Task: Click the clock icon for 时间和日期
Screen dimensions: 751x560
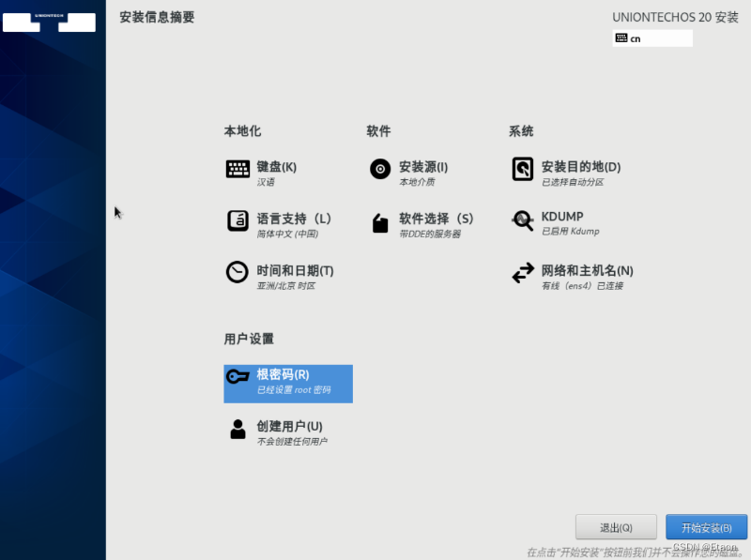Action: 238,272
